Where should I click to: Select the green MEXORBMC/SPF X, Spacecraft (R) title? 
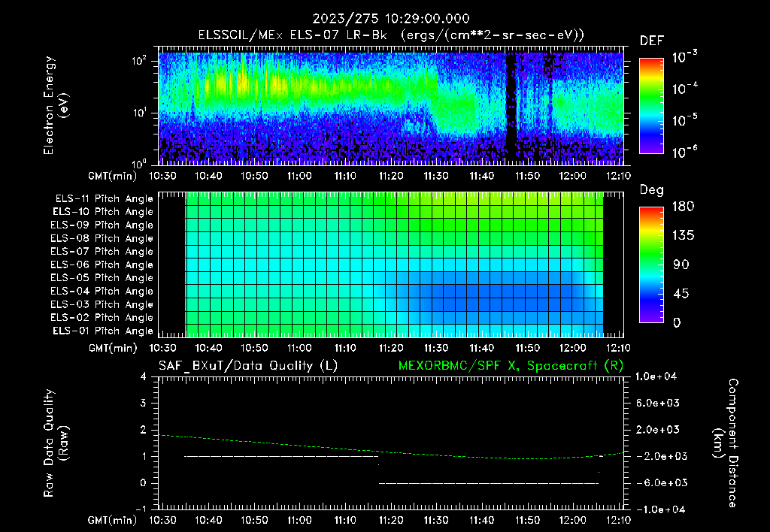pyautogui.click(x=511, y=366)
